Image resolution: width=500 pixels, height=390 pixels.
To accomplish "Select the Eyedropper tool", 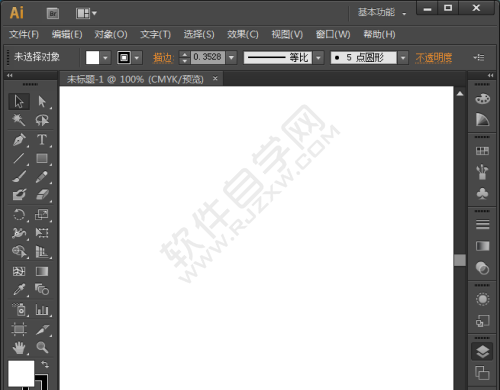I will coord(19,290).
